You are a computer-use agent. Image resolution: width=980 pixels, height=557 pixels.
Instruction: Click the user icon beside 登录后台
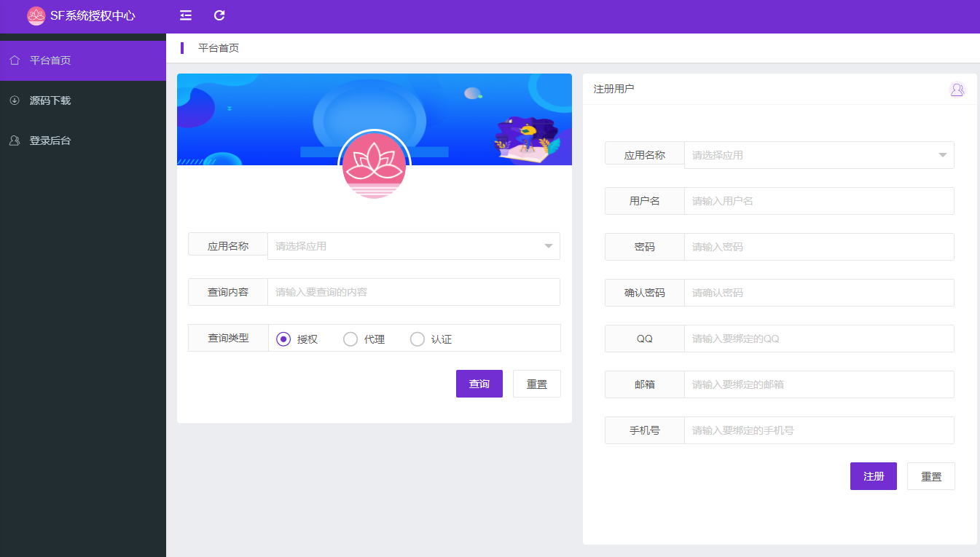[x=15, y=141]
